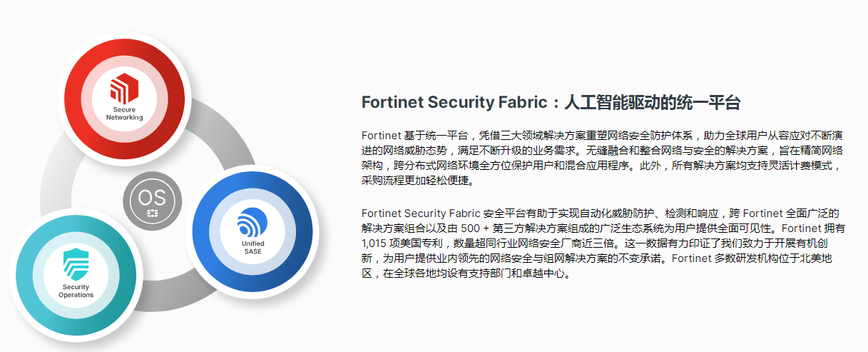Click the red Secure Networking logo icon
868x352 pixels.
pyautogui.click(x=124, y=89)
